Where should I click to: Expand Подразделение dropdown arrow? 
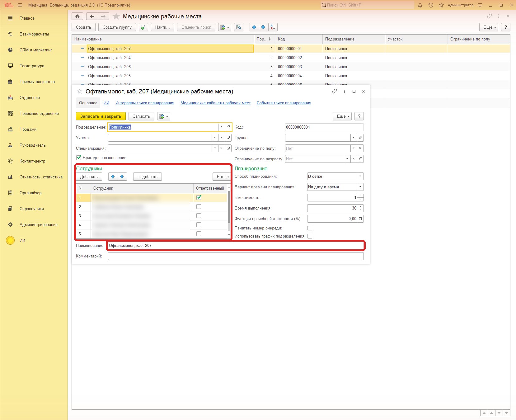(221, 127)
